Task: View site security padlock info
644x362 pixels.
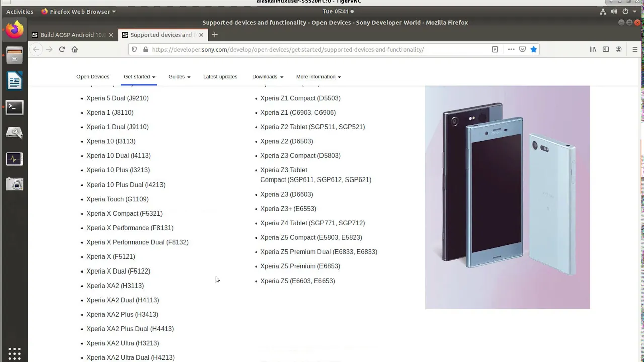Action: [145, 49]
